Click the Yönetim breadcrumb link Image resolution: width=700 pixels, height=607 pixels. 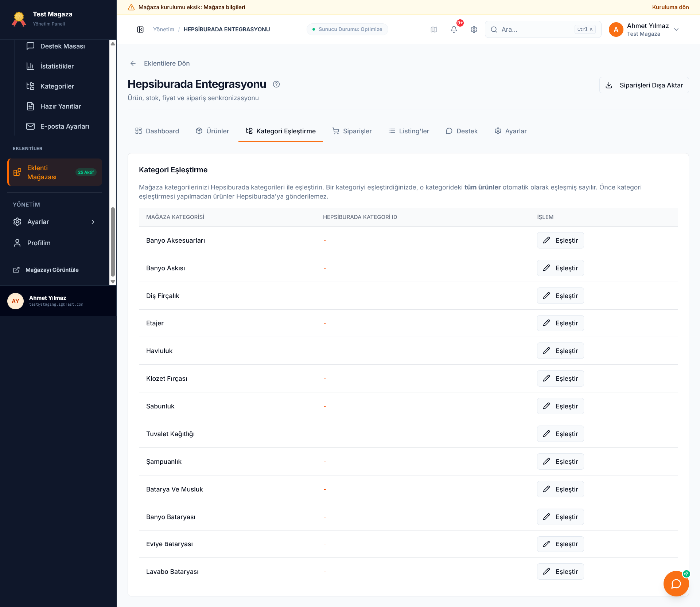[x=164, y=30]
